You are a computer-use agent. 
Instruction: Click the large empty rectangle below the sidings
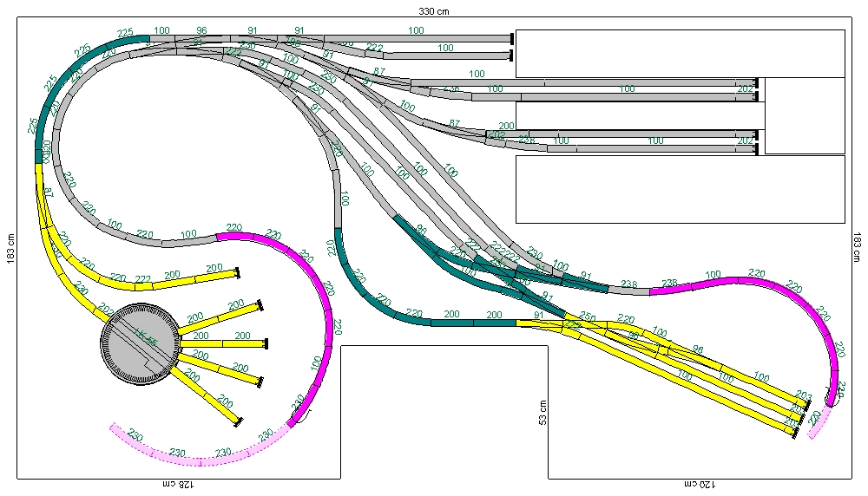click(681, 189)
